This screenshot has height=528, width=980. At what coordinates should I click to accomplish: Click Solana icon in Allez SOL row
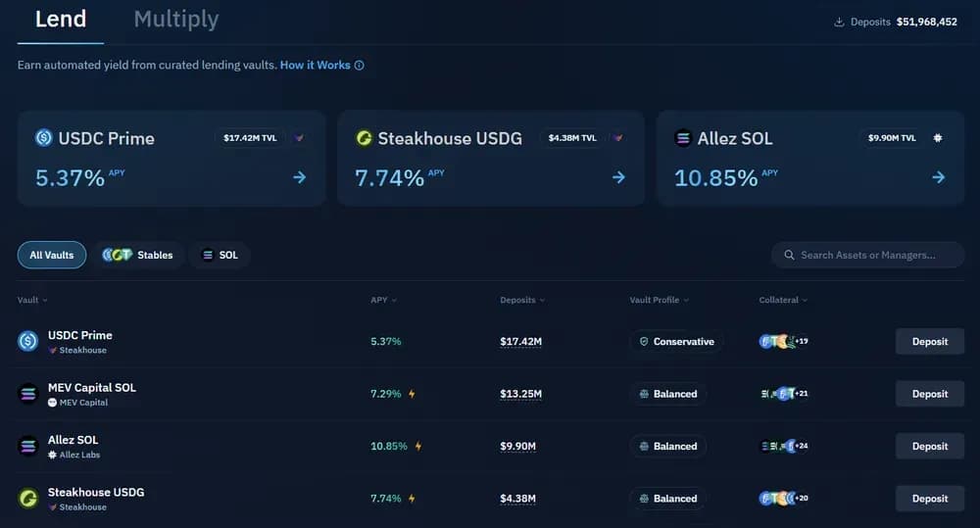[28, 446]
